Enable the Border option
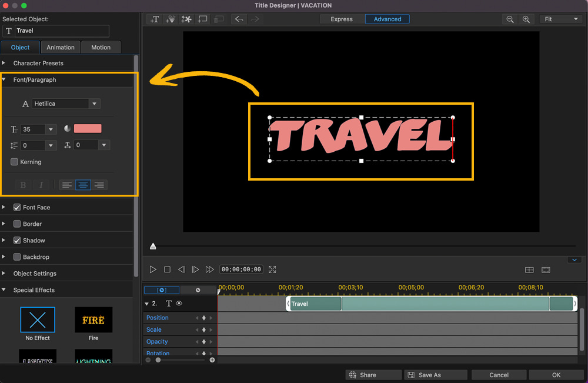588x383 pixels. [17, 224]
